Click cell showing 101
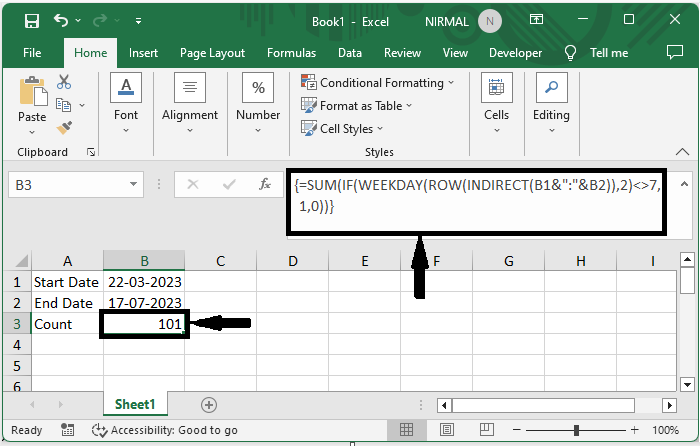 coord(144,324)
